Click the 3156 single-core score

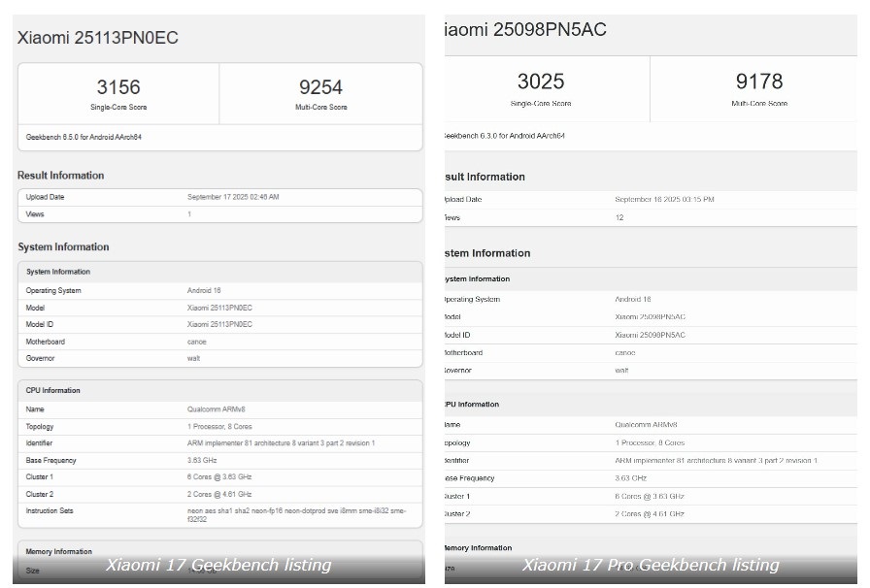coord(118,87)
